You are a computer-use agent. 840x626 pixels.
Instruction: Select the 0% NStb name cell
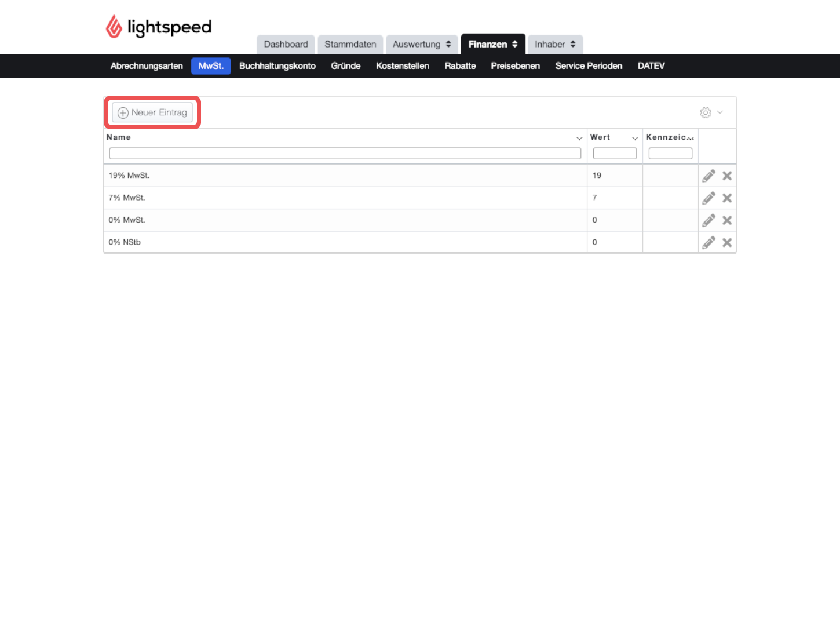click(345, 242)
